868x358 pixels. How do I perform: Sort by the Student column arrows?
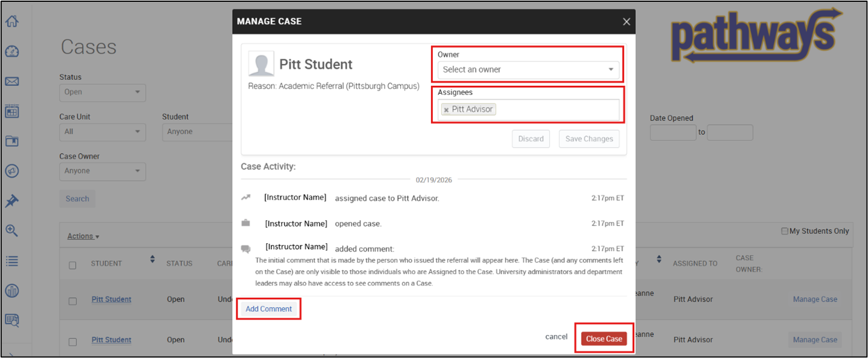click(x=152, y=259)
